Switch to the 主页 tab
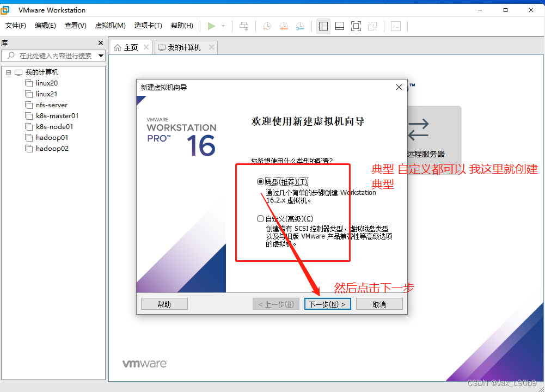 click(x=131, y=47)
